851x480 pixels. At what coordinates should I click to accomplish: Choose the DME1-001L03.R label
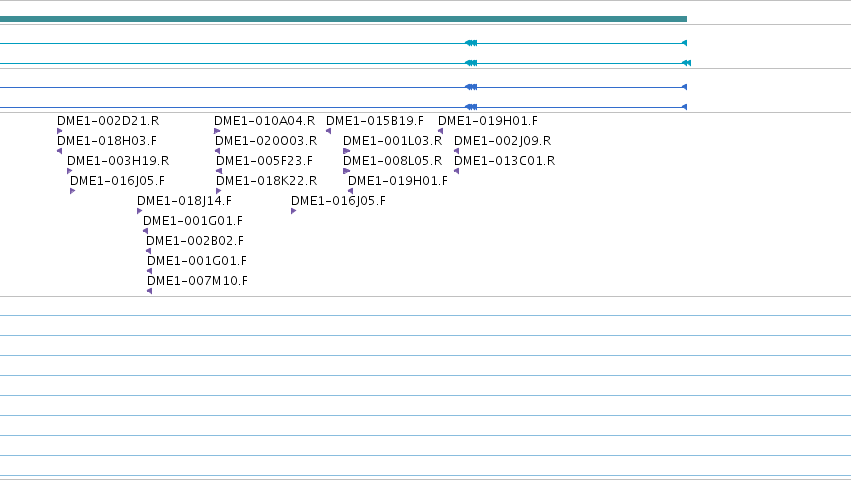click(392, 141)
